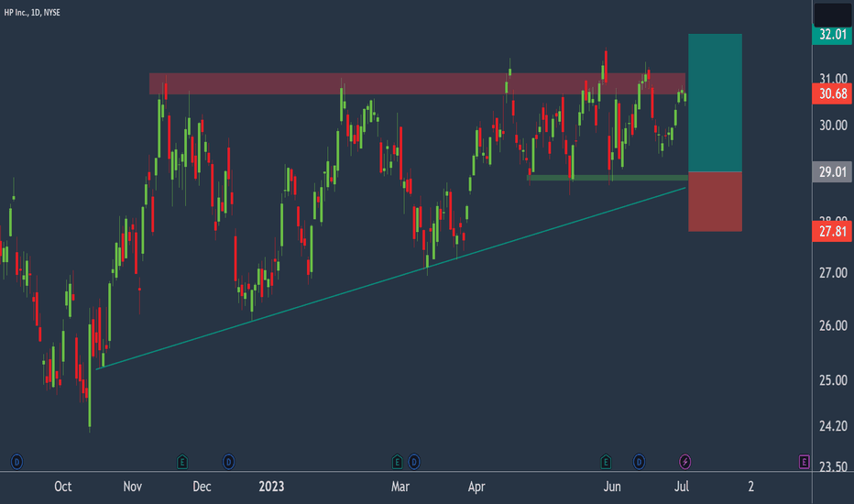
Task: Click the Mar label on time axis
Action: pos(400,487)
